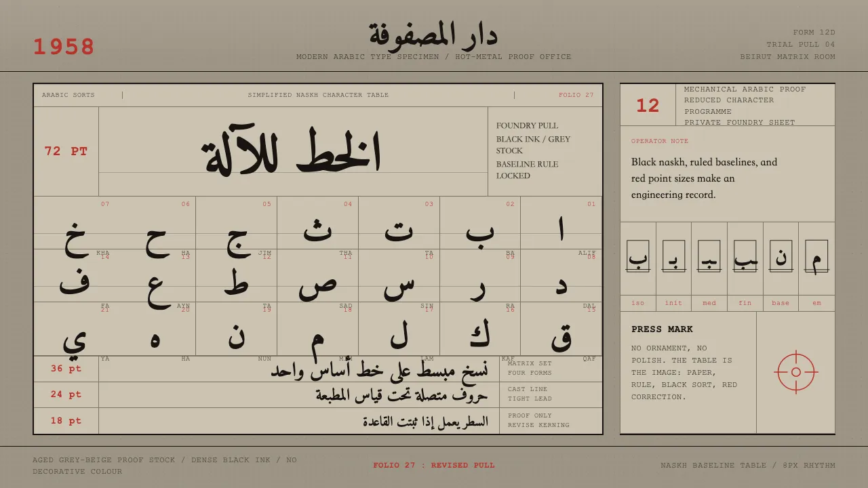Viewport: 868px width, 488px height.
Task: Click the 'FOLIO 27 : REVISED PULL' footer text
Action: click(434, 465)
